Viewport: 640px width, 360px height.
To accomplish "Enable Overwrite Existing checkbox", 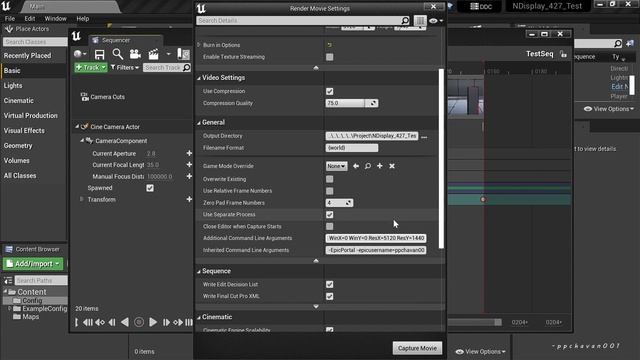I will (x=329, y=179).
